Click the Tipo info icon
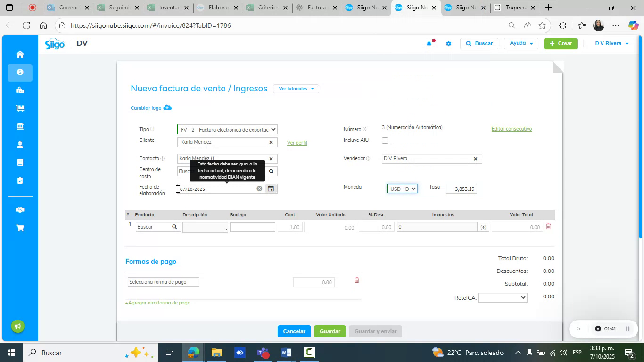The width and height of the screenshot is (644, 362). [152, 129]
